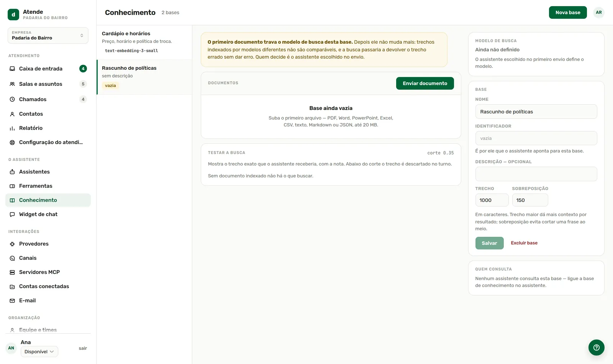
Task: Click the Ana user name
Action: point(26,342)
